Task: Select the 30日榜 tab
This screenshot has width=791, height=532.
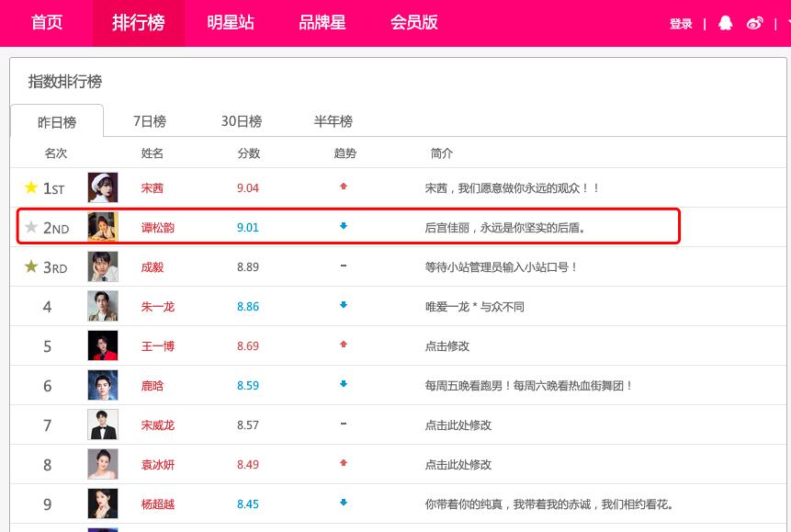Action: (243, 120)
